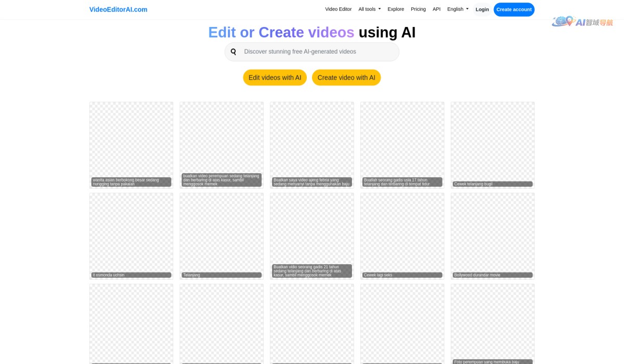The image size is (624, 364).
Task: Click the VideoEditorAI.com home link
Action: tap(118, 9)
